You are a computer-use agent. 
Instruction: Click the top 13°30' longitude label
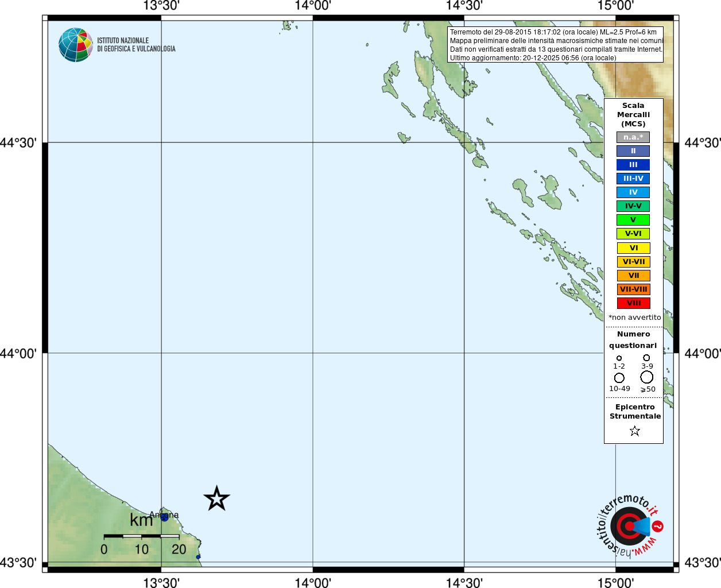[x=161, y=6]
